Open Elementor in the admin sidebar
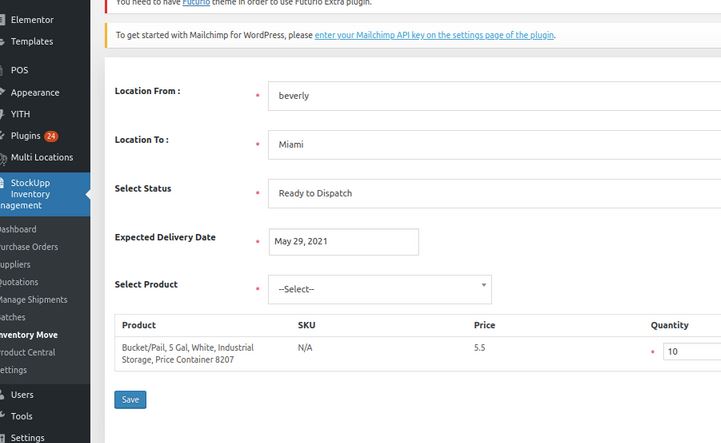This screenshot has height=443, width=721. [32, 20]
